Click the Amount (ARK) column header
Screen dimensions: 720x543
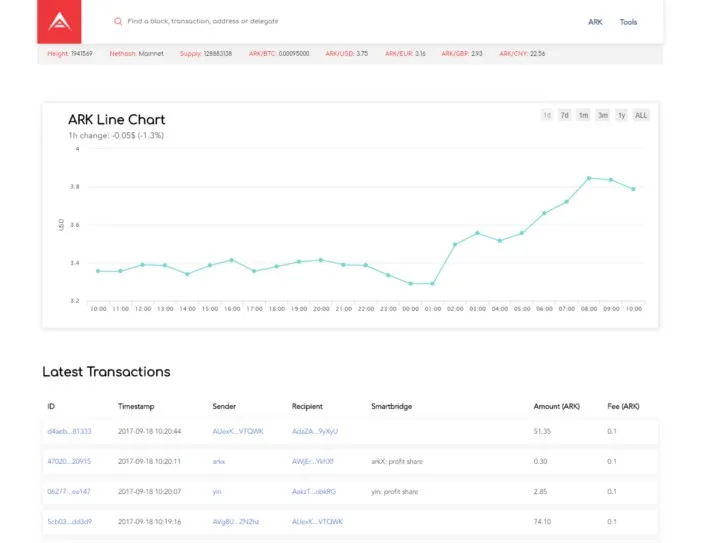coord(557,406)
